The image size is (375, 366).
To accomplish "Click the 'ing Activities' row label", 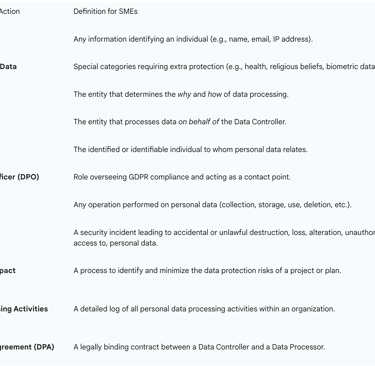I will 24,309.
